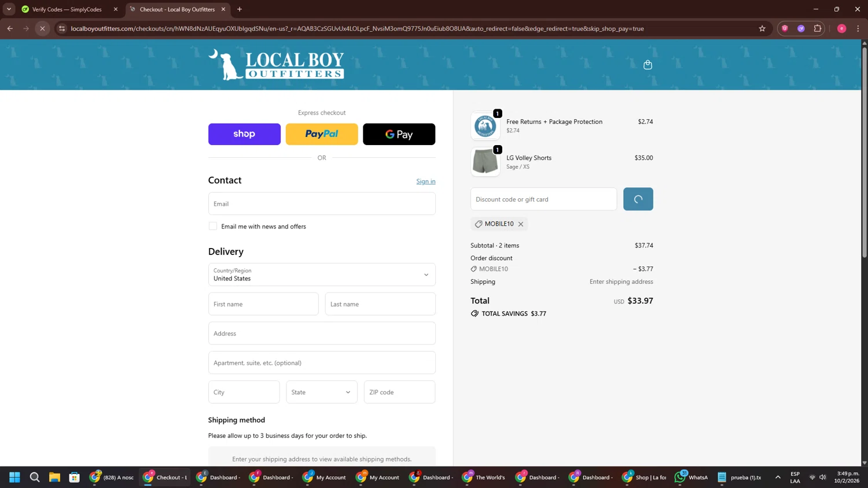Expand the State dropdown
Screen dimensions: 868x488
[322, 392]
